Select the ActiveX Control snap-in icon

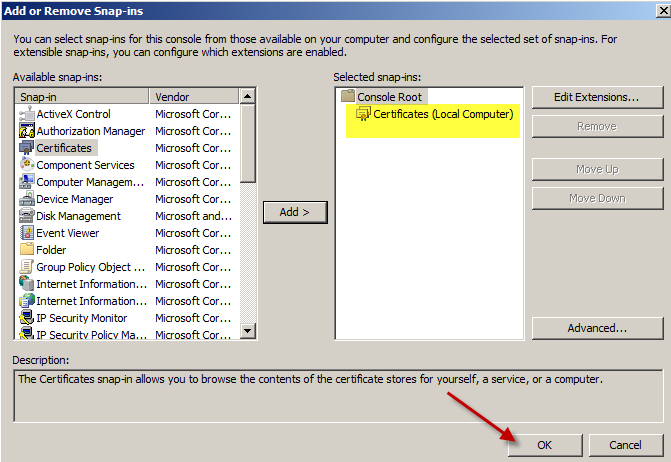[x=27, y=114]
